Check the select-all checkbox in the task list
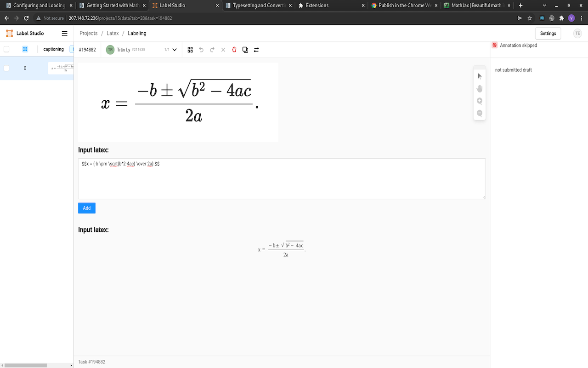Screen dimensions: 588x368 6,49
